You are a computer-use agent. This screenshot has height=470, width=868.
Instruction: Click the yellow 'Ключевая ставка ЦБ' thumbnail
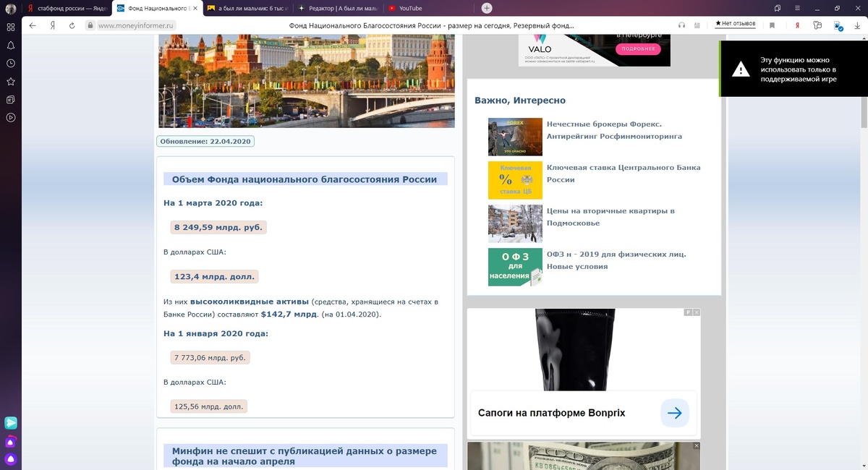pyautogui.click(x=515, y=180)
